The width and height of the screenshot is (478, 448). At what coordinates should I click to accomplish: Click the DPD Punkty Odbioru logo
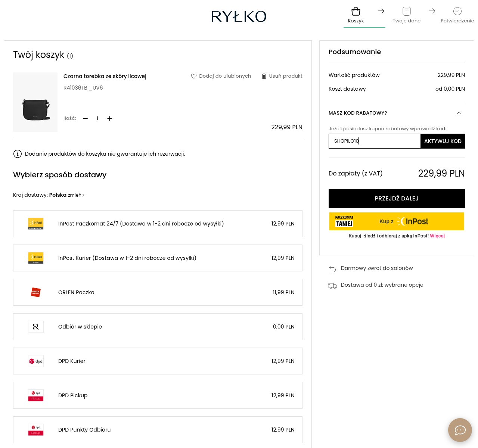36,430
